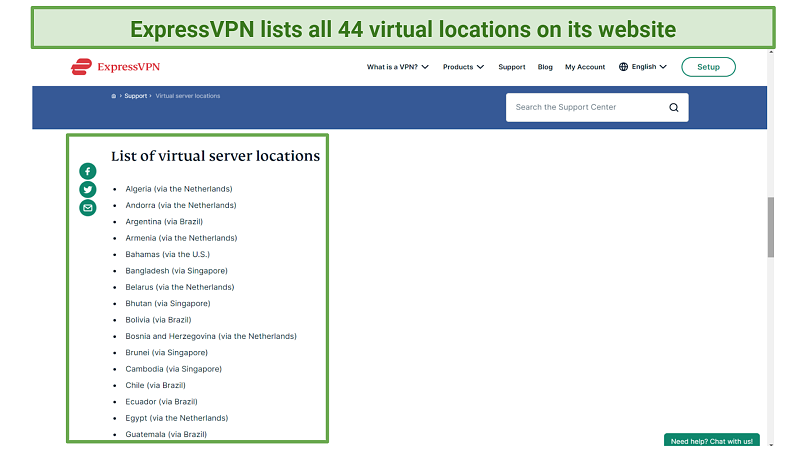806x453 pixels.
Task: Click the home breadcrumb icon
Action: click(x=114, y=96)
